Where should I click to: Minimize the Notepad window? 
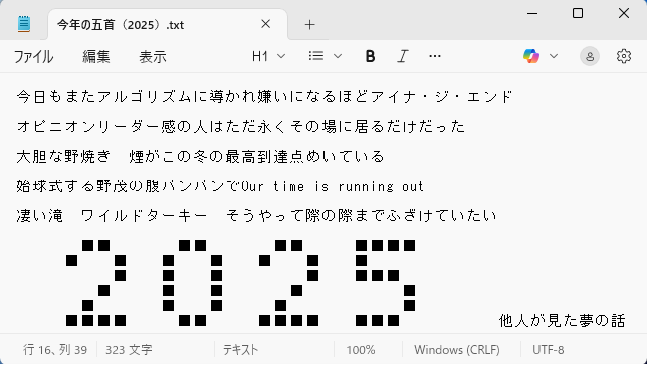[532, 14]
